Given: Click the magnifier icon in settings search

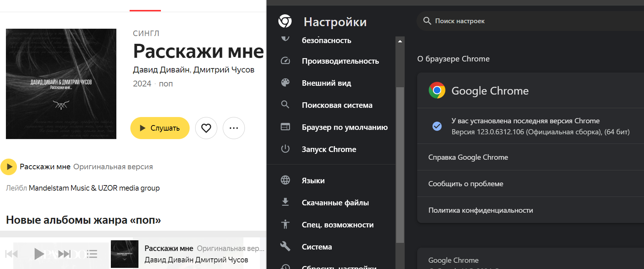Looking at the screenshot, I should point(427,21).
